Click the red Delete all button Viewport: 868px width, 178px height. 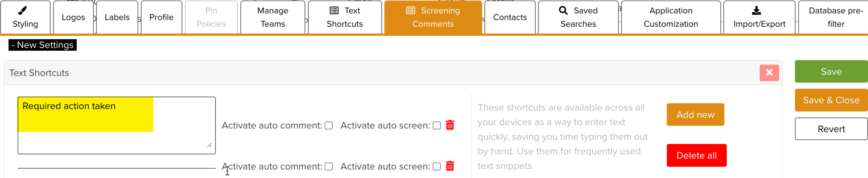click(696, 155)
